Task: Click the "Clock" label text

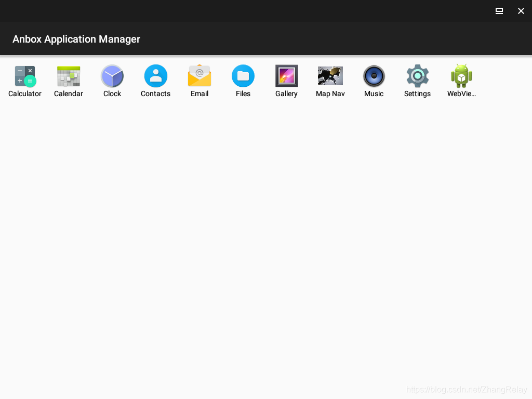Action: 112,94
